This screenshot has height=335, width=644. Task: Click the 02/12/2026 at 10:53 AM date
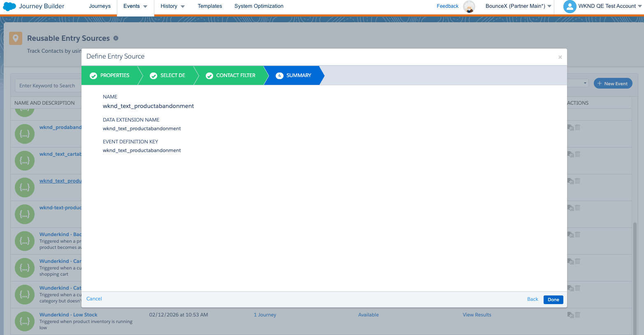point(179,315)
